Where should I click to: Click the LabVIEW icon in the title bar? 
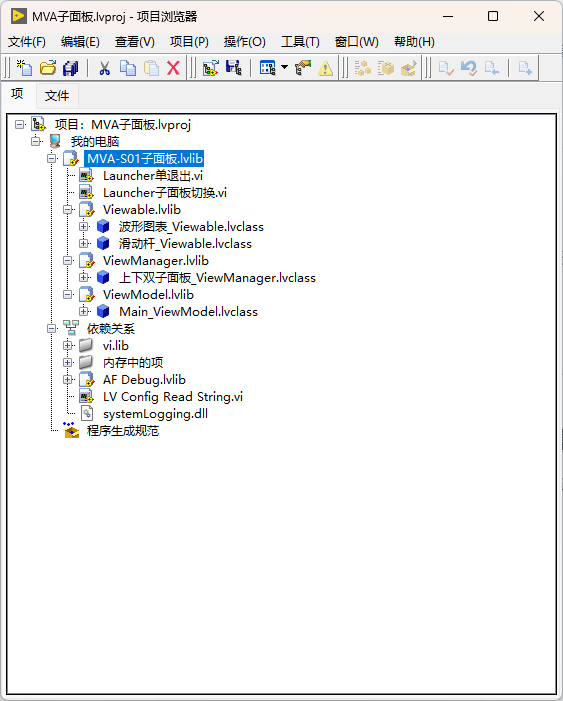tap(19, 17)
